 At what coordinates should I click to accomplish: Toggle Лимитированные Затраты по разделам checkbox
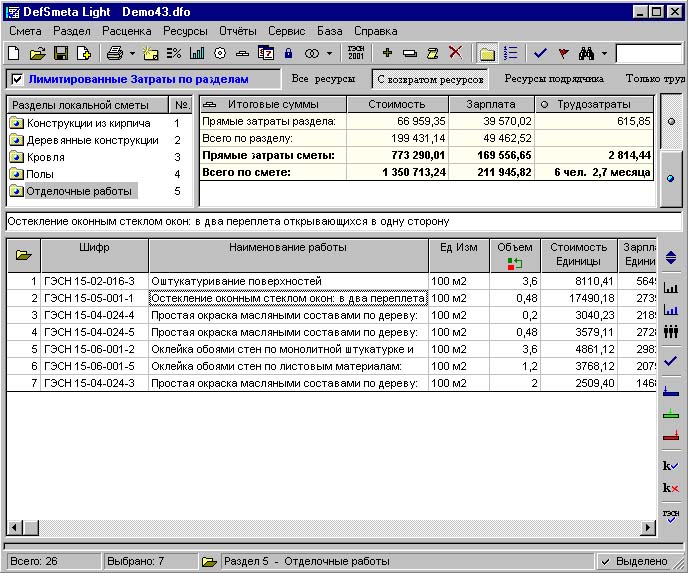tap(17, 79)
